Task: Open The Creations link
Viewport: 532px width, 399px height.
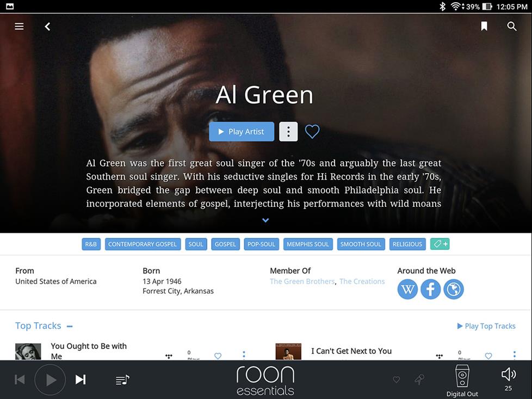Action: 362,281
